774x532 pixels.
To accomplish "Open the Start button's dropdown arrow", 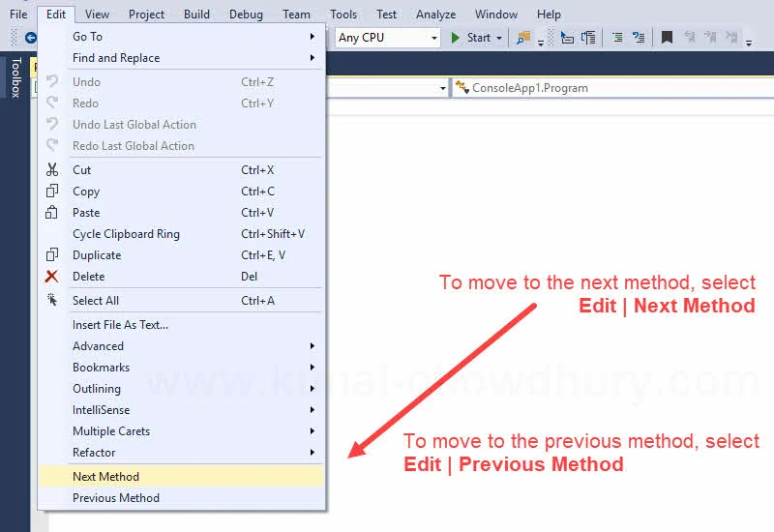I will [499, 38].
